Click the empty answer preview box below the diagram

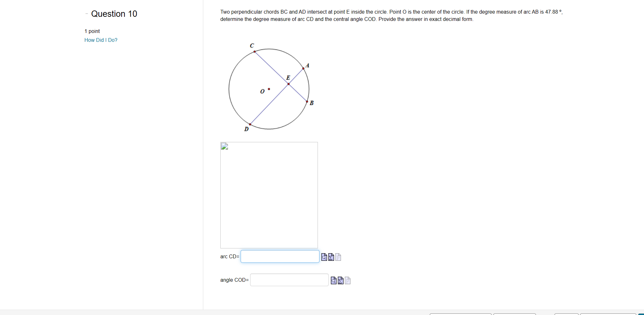coord(269,195)
